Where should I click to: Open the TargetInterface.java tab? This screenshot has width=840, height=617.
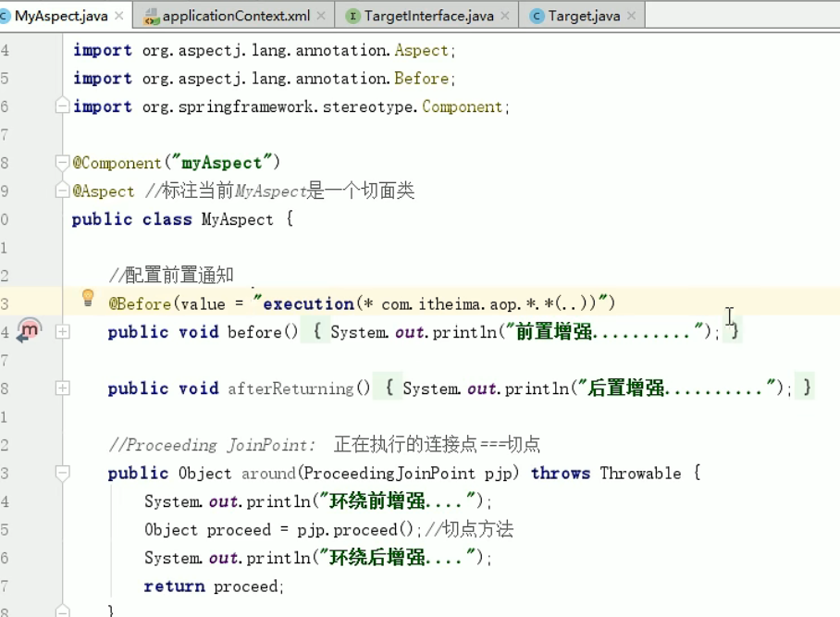pyautogui.click(x=428, y=16)
